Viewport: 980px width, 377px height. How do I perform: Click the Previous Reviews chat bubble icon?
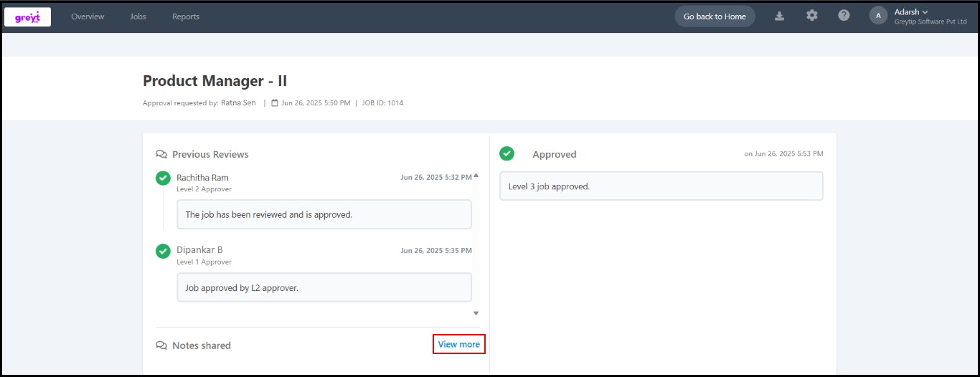coord(161,154)
